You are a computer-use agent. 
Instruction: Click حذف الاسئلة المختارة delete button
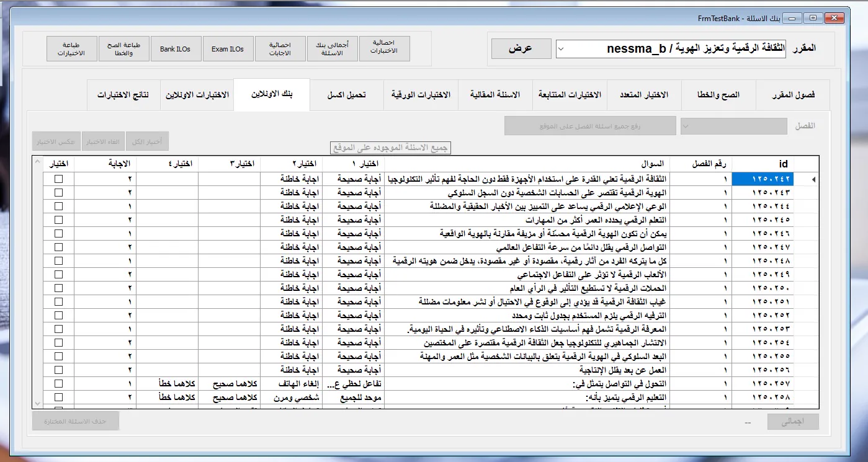[x=75, y=422]
